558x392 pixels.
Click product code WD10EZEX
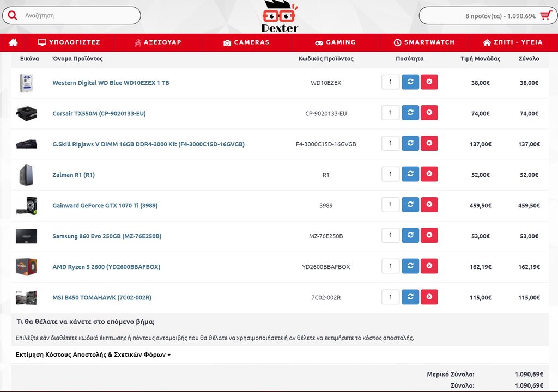pos(326,83)
